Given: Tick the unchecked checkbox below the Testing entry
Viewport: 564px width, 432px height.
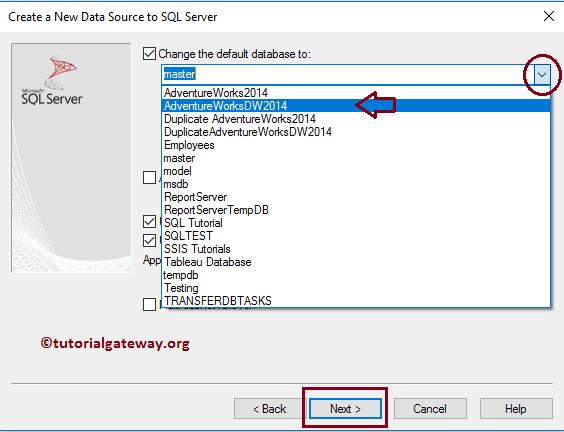Looking at the screenshot, I should [x=149, y=304].
